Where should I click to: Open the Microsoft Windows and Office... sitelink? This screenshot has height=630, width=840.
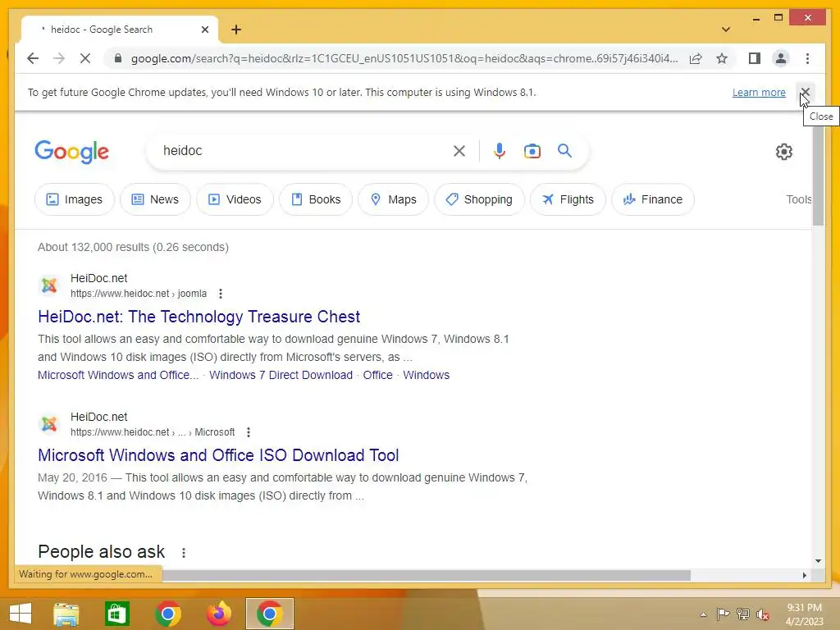coord(118,375)
